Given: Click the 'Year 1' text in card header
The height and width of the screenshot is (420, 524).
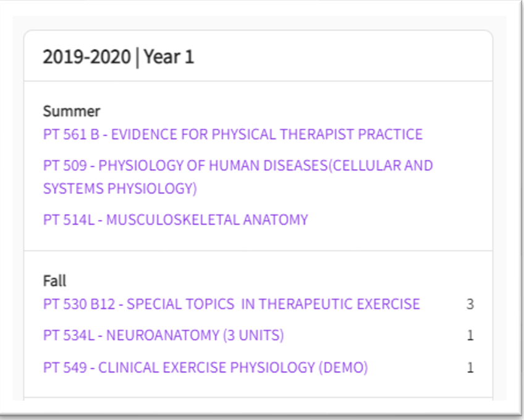Looking at the screenshot, I should point(169,57).
